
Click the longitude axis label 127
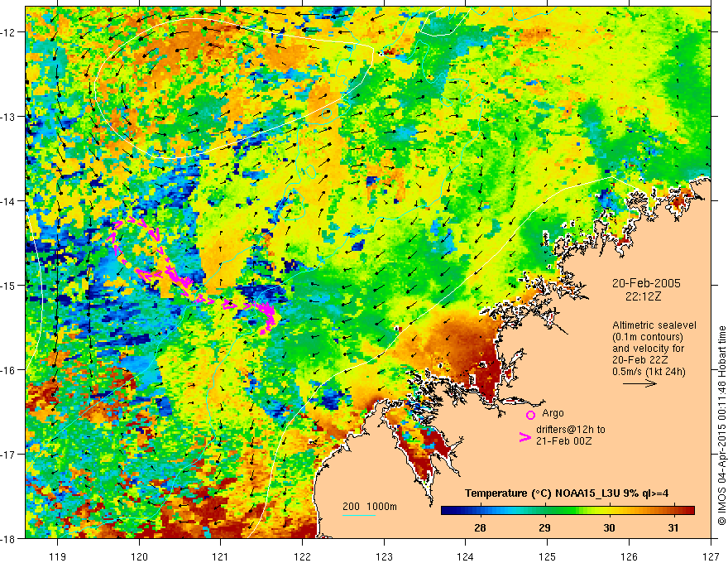(x=711, y=556)
